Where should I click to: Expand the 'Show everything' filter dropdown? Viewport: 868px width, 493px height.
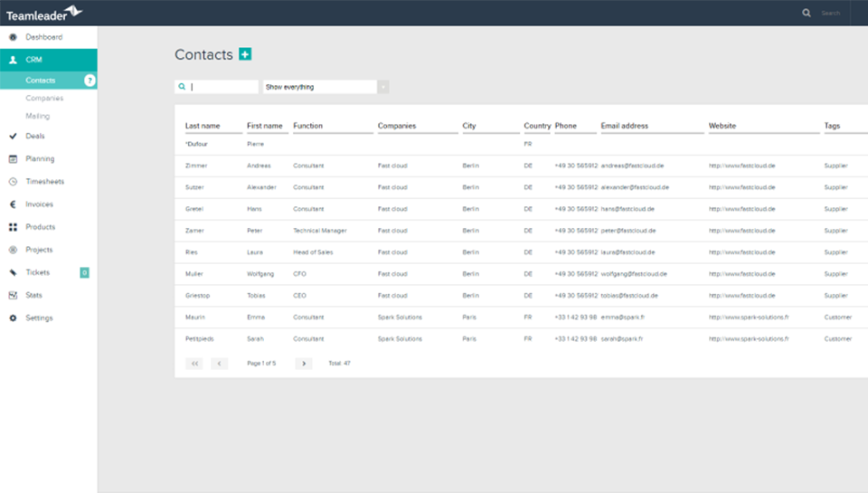[x=319, y=87]
